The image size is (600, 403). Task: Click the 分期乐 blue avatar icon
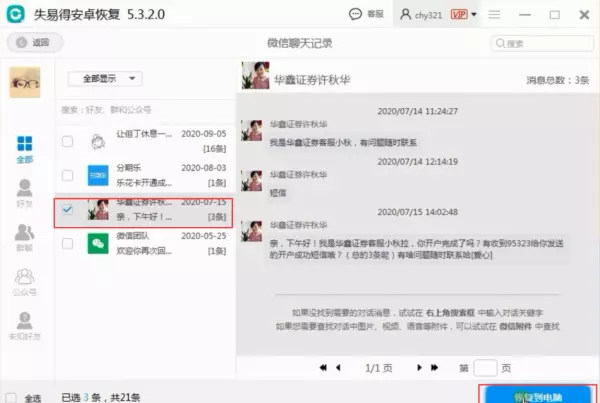click(x=98, y=176)
